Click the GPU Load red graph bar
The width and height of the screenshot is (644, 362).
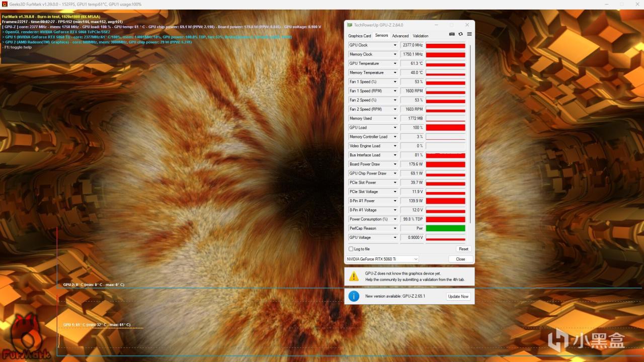click(445, 128)
